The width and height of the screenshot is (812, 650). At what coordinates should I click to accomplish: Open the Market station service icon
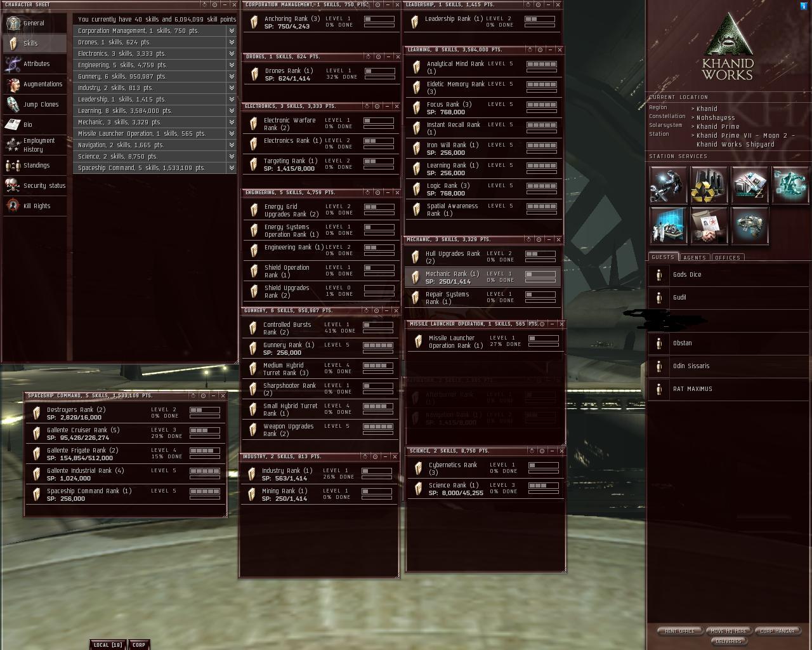pyautogui.click(x=749, y=185)
